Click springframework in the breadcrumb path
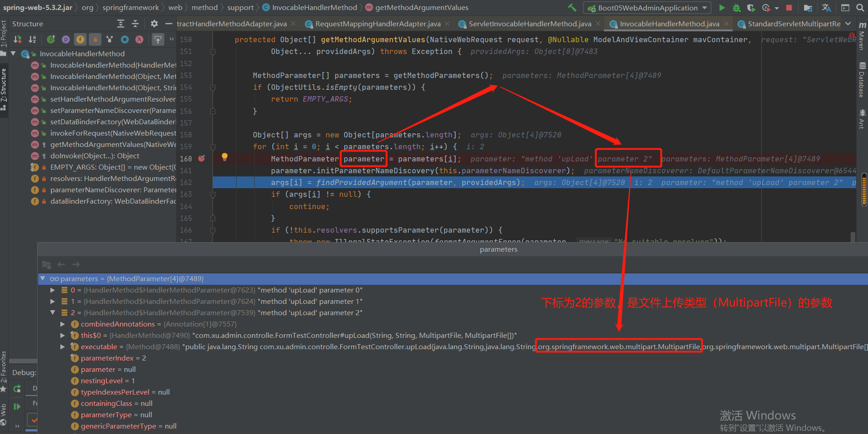Screen dimensions: 868x434 (131, 8)
